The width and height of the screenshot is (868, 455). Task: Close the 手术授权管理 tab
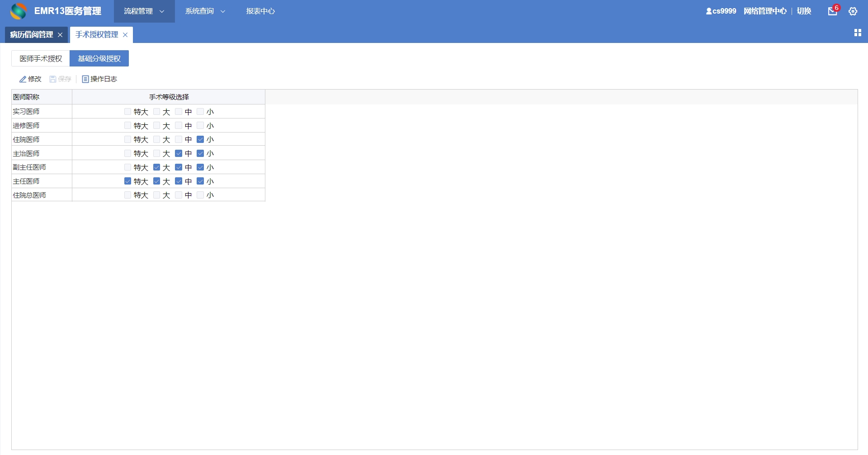[x=125, y=35]
